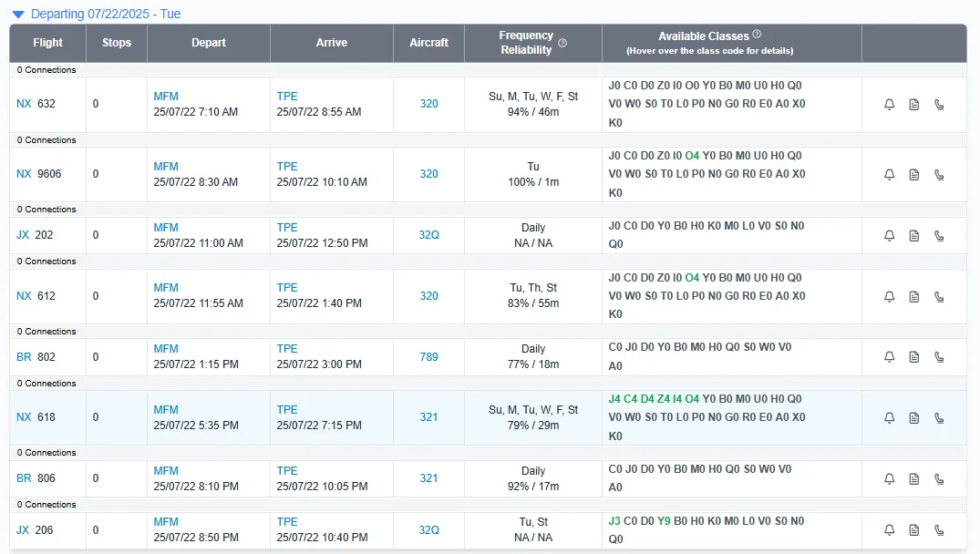The image size is (980, 554).
Task: Click phone icon for BR 806
Action: [939, 479]
